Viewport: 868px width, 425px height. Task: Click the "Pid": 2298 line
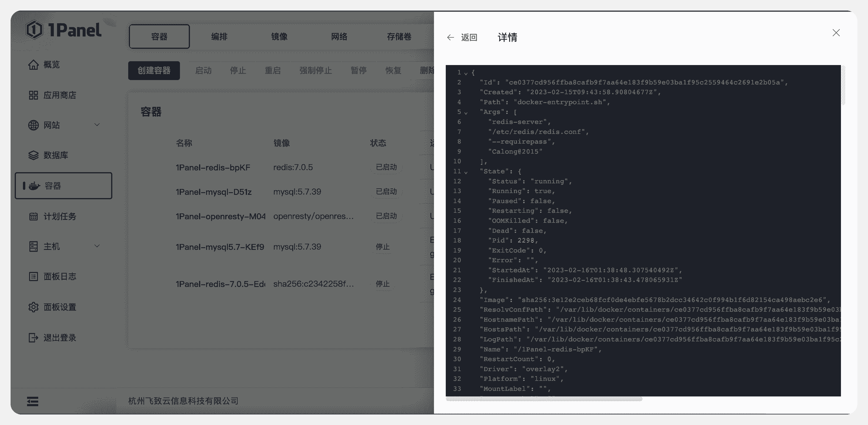[x=513, y=240]
